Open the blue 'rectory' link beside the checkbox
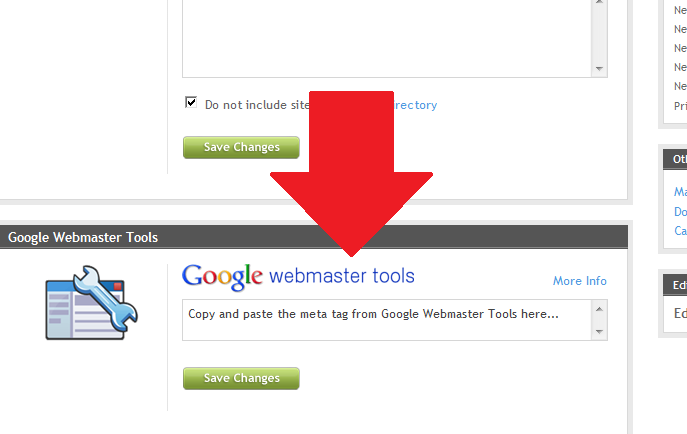 coord(415,105)
